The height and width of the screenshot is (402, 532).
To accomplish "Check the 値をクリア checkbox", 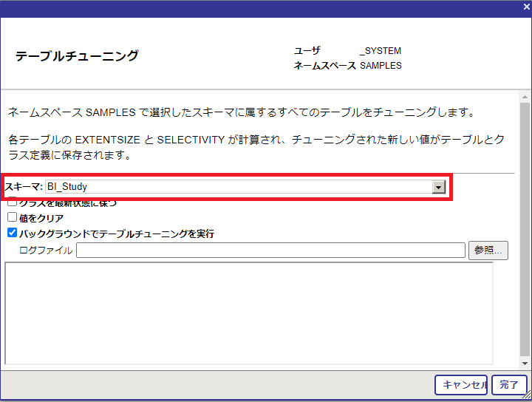I will click(12, 218).
